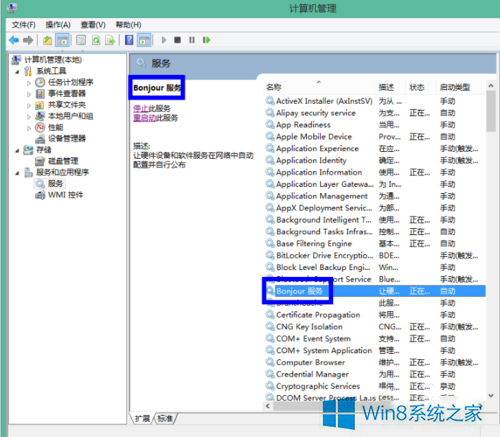The width and height of the screenshot is (500, 437).
Task: Expand the 任务计划程序 node arrow
Action: click(29, 83)
